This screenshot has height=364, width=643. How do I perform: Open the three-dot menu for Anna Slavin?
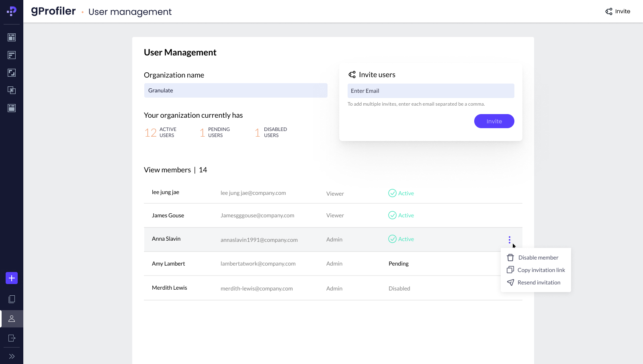(x=509, y=240)
